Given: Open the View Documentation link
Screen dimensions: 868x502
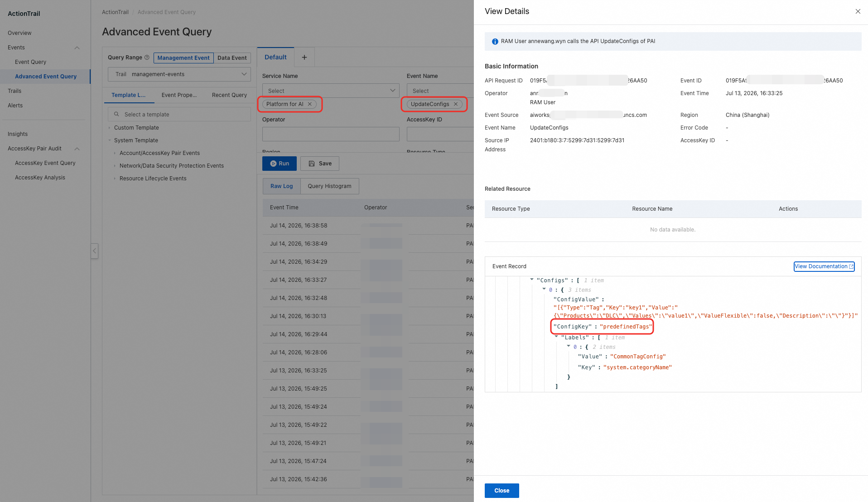Looking at the screenshot, I should [824, 266].
